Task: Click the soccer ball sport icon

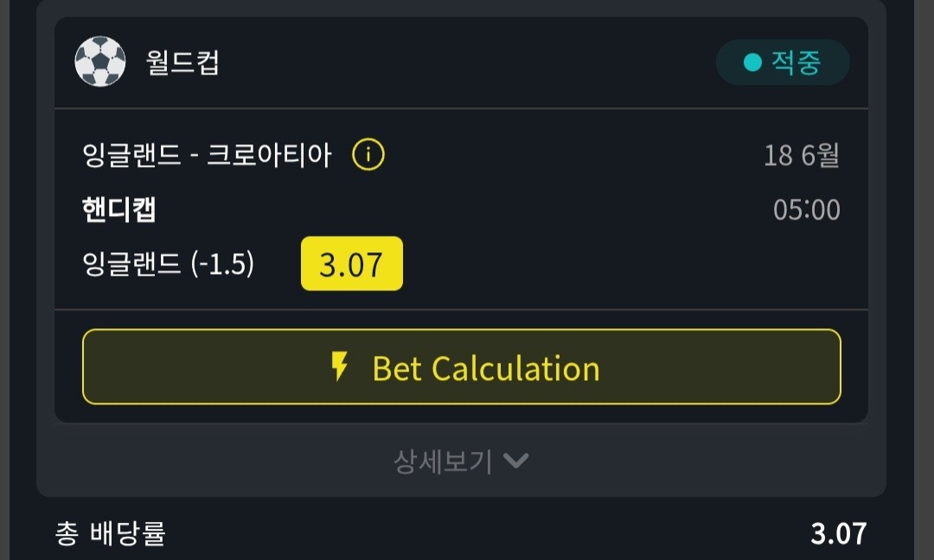Action: [100, 61]
